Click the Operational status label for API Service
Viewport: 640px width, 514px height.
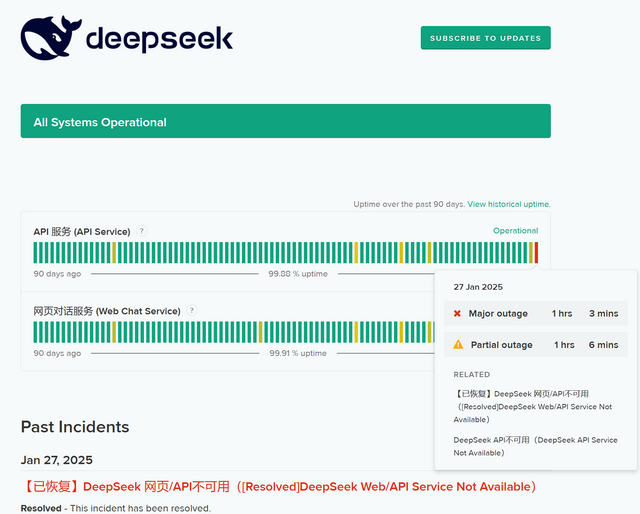pyautogui.click(x=516, y=231)
